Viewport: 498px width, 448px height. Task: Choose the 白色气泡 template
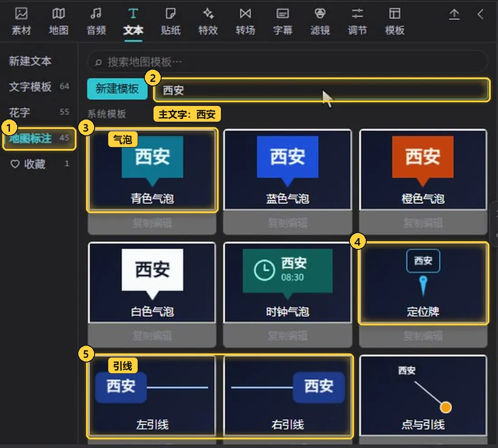click(152, 282)
